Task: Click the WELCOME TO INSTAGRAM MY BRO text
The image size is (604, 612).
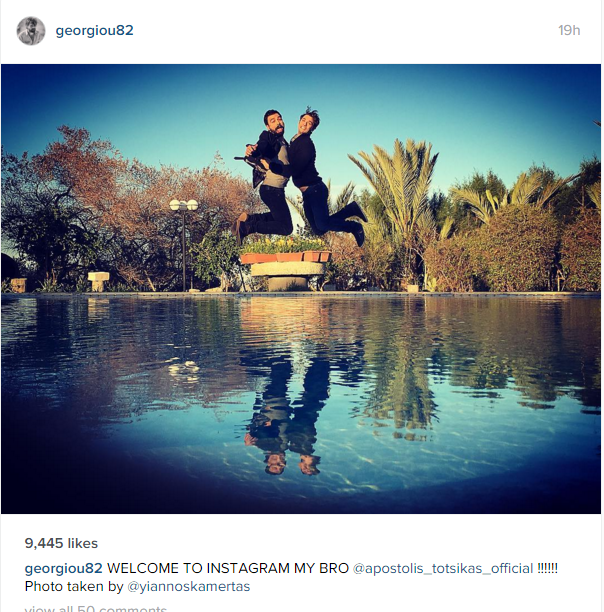Action: coord(227,568)
